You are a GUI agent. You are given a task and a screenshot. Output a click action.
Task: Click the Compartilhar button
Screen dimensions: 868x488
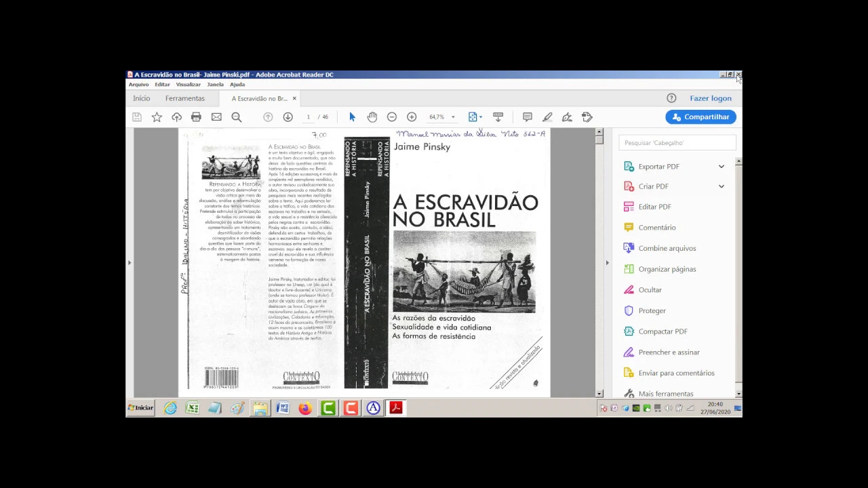pyautogui.click(x=701, y=117)
